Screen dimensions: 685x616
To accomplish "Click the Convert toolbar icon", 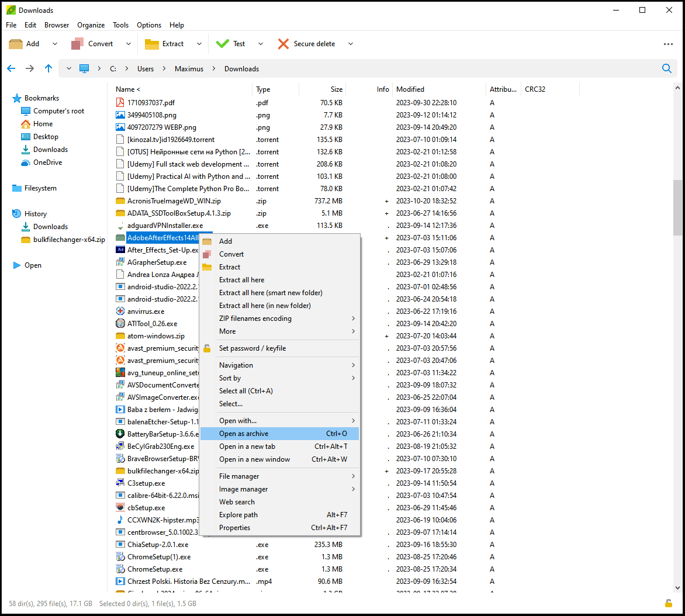I will 77,44.
